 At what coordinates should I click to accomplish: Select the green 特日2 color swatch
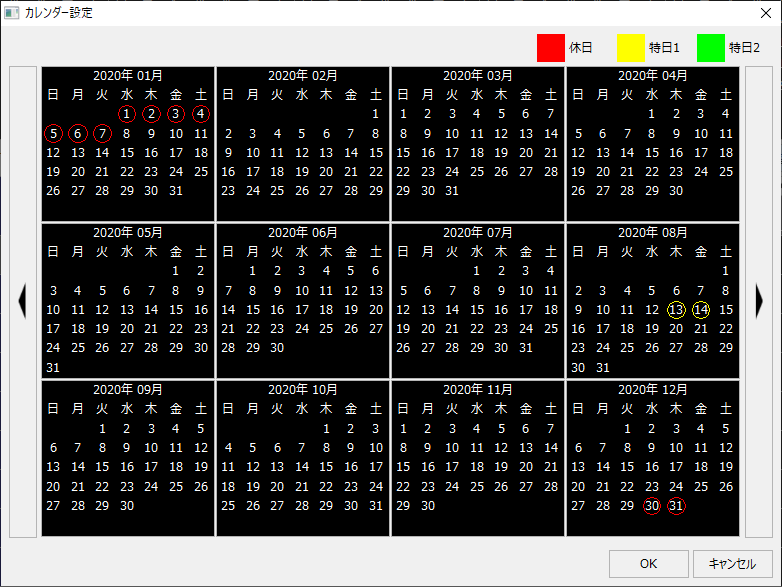(711, 48)
